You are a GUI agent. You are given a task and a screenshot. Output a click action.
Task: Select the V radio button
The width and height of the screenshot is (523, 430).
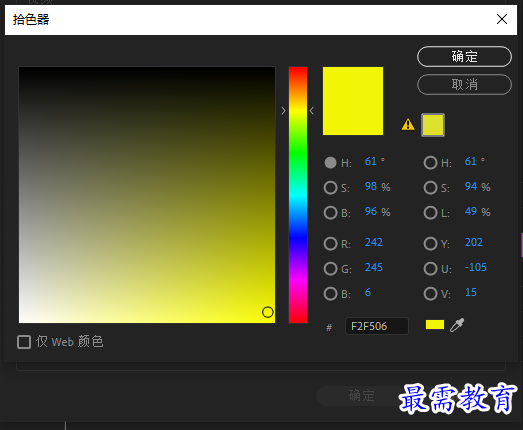click(431, 294)
